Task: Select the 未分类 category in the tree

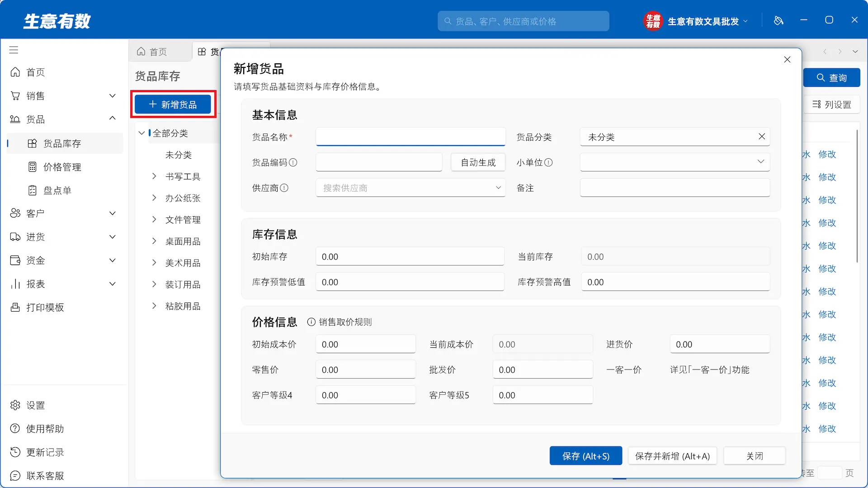Action: (179, 155)
